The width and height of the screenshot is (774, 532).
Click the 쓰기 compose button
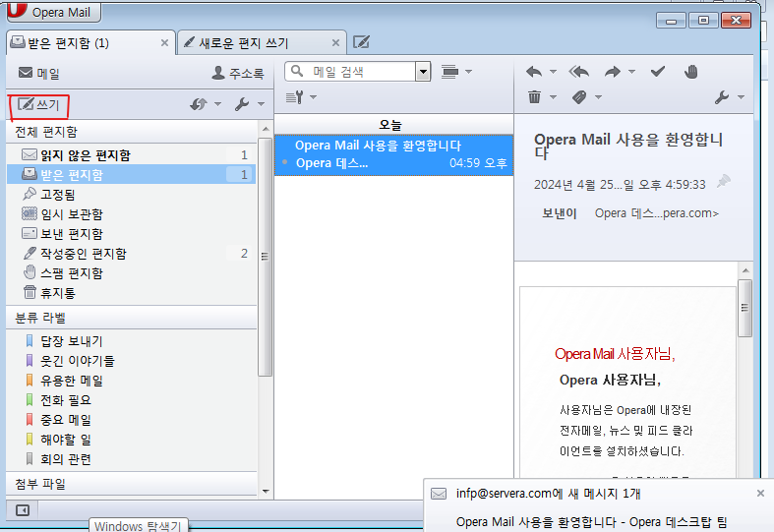pyautogui.click(x=38, y=104)
